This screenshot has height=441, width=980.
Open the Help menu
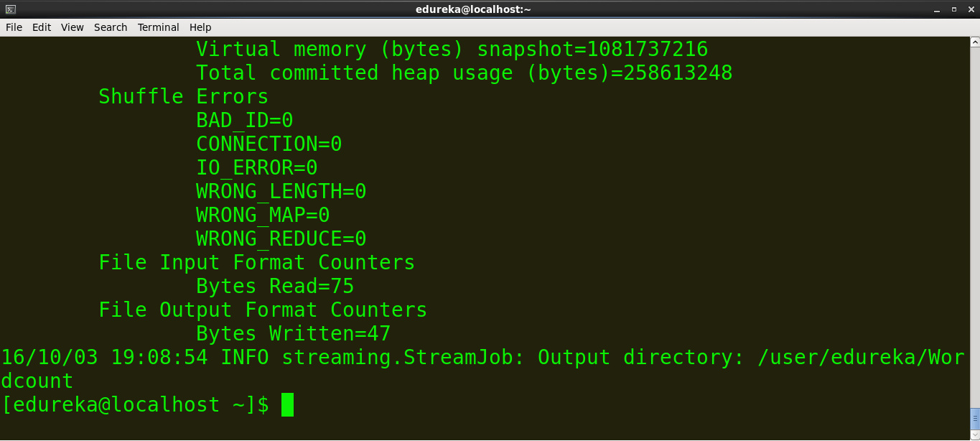tap(200, 27)
